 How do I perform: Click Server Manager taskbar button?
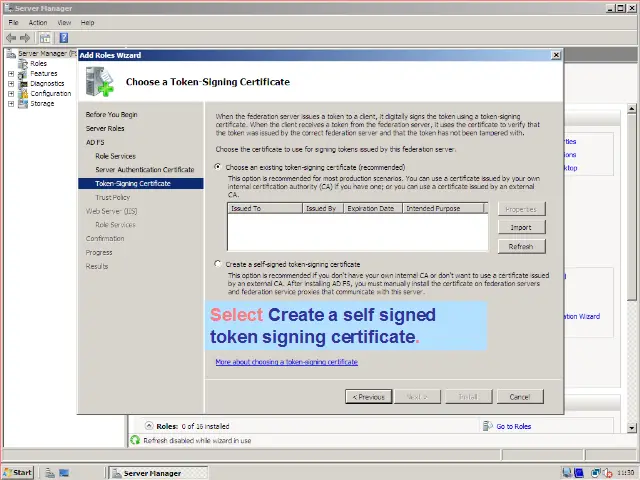(158, 473)
